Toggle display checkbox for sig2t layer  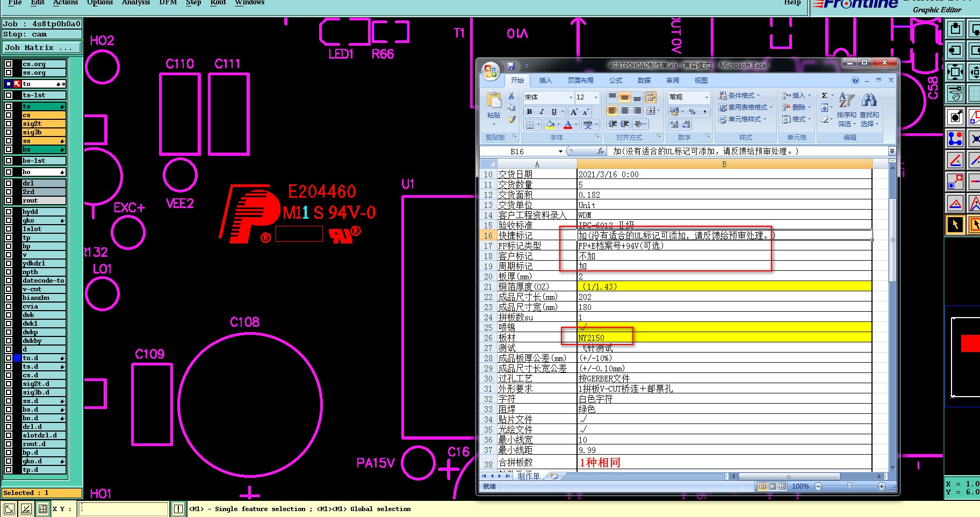point(9,124)
